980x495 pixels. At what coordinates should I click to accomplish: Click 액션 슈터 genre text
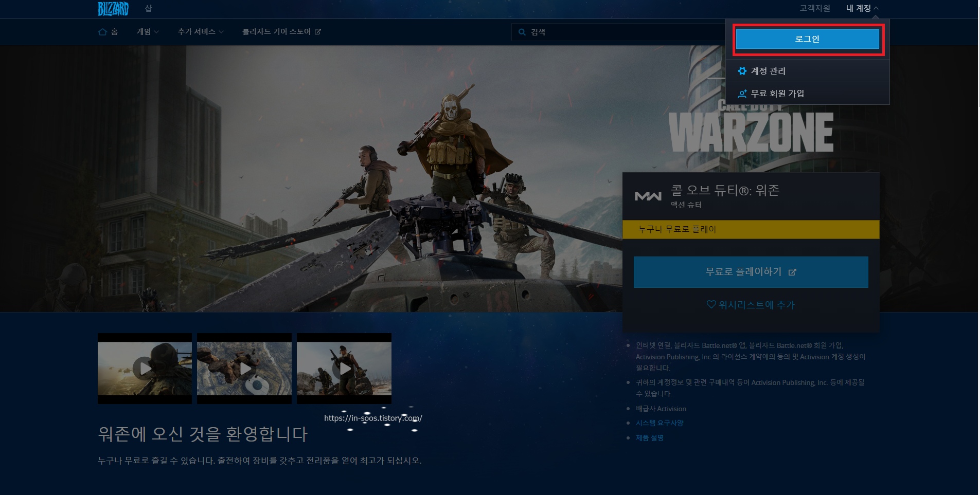pos(686,205)
